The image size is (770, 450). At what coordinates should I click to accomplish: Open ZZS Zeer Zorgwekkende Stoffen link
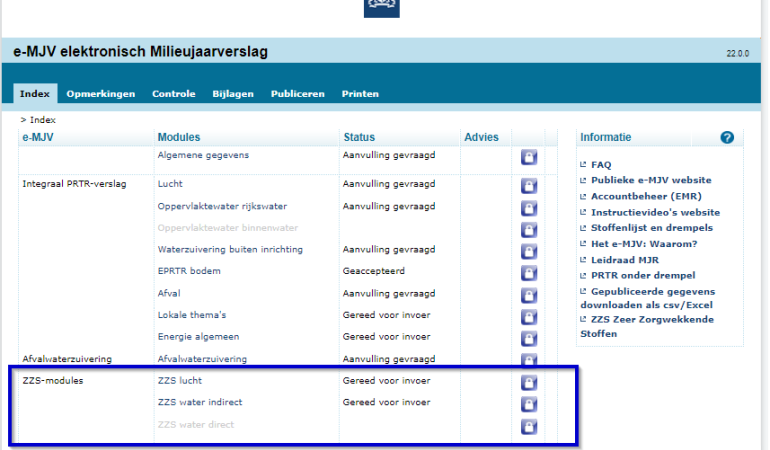(x=647, y=327)
